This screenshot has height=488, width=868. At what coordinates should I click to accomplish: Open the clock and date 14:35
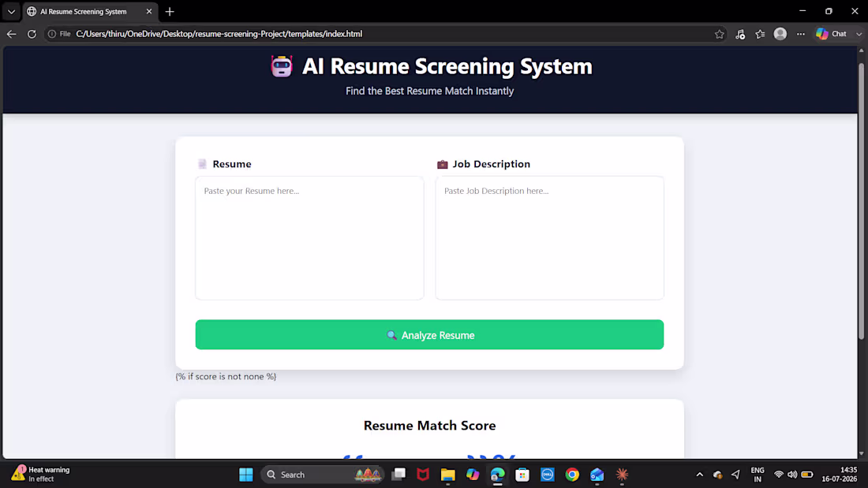tap(840, 475)
